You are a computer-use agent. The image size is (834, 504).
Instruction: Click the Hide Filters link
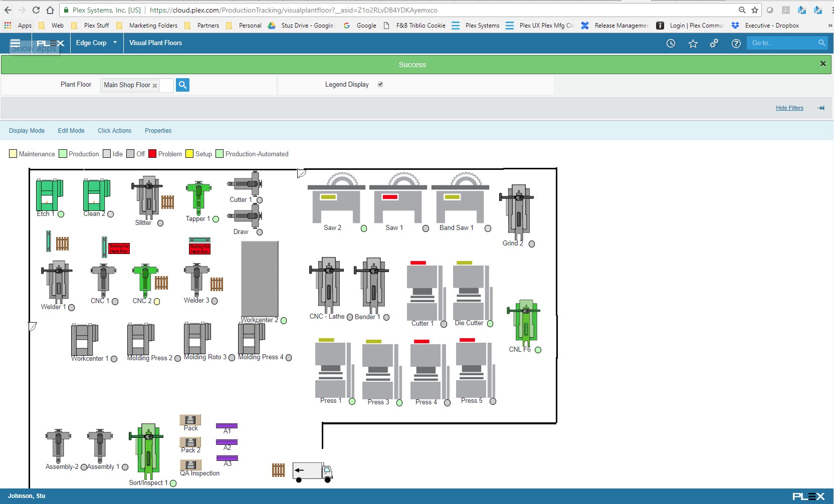pyautogui.click(x=789, y=108)
